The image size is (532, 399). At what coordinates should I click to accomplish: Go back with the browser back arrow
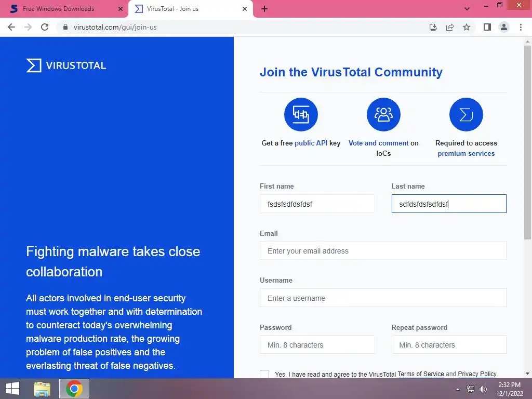pyautogui.click(x=11, y=27)
